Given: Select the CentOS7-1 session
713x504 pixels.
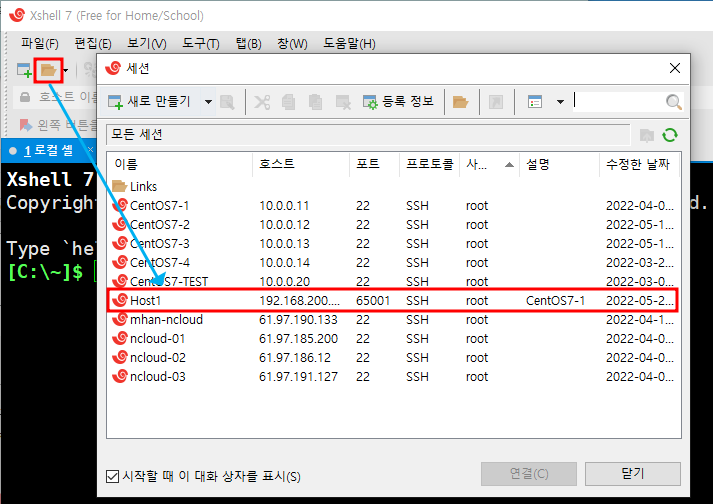Looking at the screenshot, I should [394, 206].
